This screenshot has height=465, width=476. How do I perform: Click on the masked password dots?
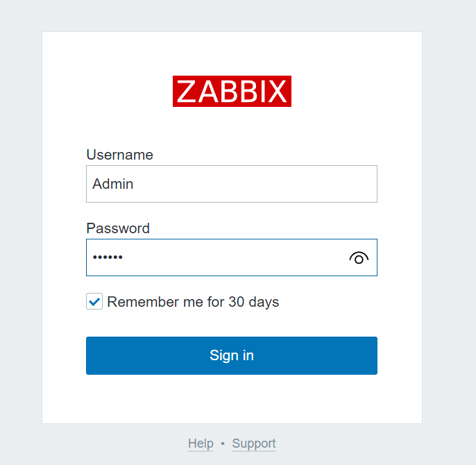(108, 257)
